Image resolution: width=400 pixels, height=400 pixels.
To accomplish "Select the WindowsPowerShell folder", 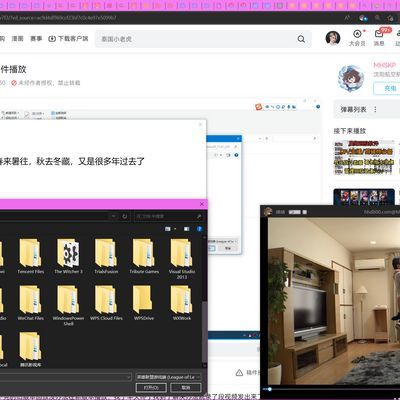I will coord(68,305).
